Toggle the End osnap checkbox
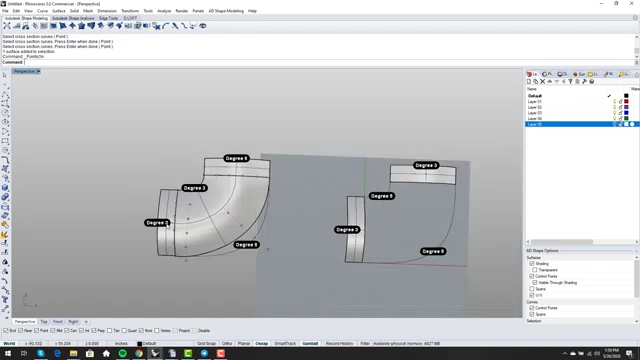640x360 pixels. tap(6, 331)
